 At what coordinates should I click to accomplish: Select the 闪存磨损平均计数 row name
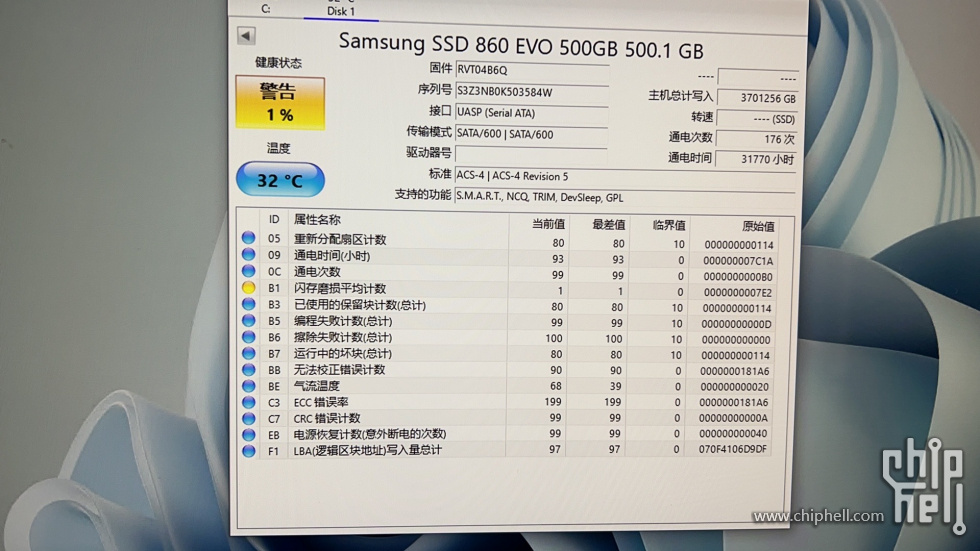[340, 289]
